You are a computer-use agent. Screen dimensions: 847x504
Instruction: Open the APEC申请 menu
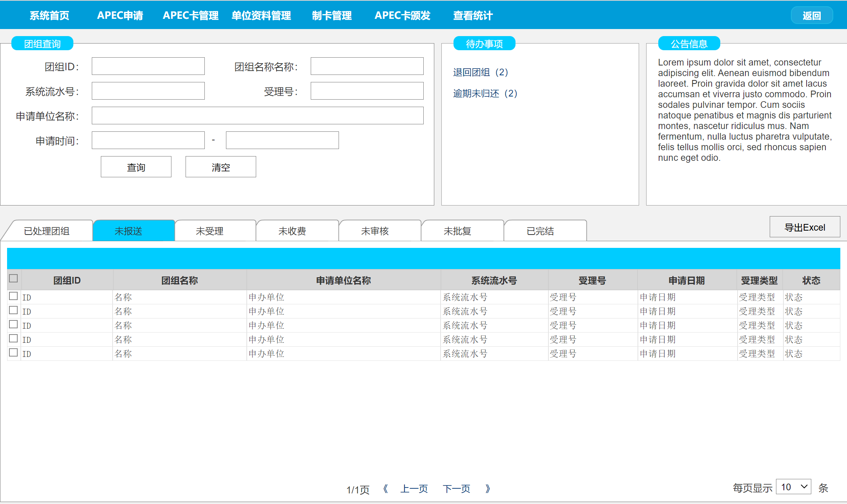coord(120,16)
